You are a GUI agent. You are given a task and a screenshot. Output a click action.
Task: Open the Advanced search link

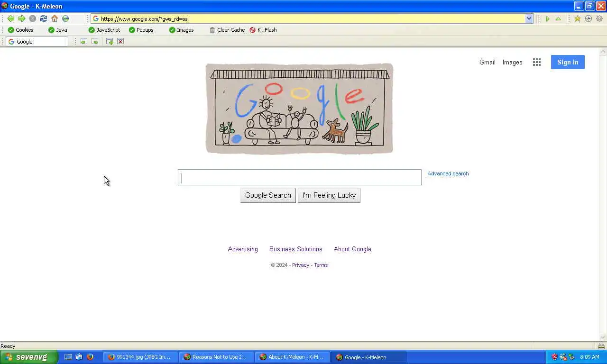pos(448,173)
